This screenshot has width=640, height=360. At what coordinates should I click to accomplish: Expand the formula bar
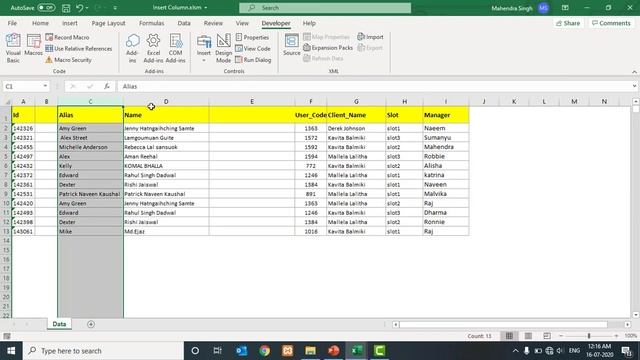pyautogui.click(x=634, y=86)
